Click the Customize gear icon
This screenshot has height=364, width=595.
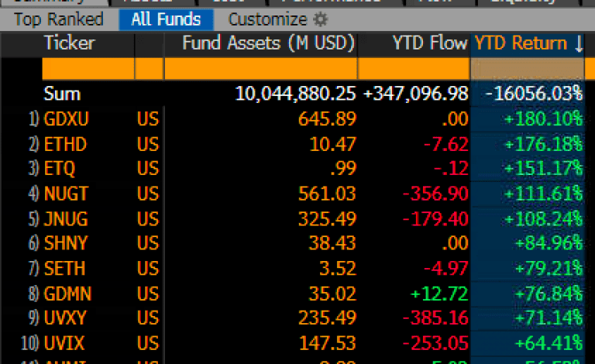[x=321, y=20]
